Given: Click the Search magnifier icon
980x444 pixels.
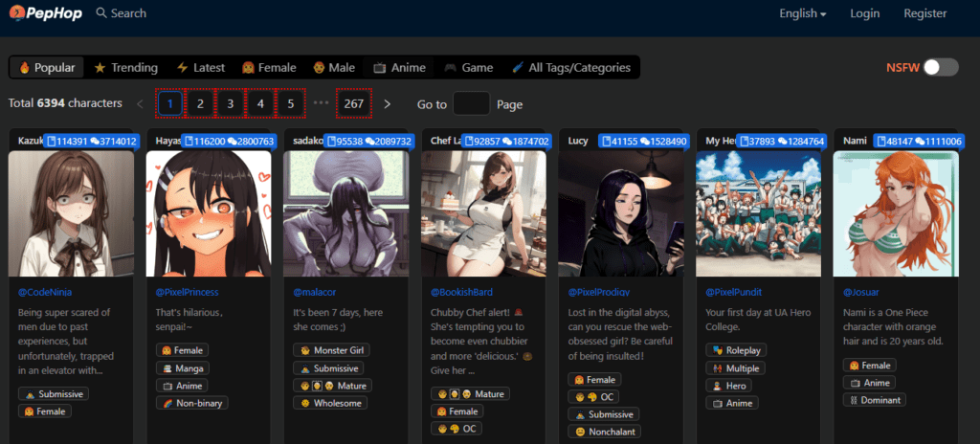Looking at the screenshot, I should pyautogui.click(x=101, y=12).
